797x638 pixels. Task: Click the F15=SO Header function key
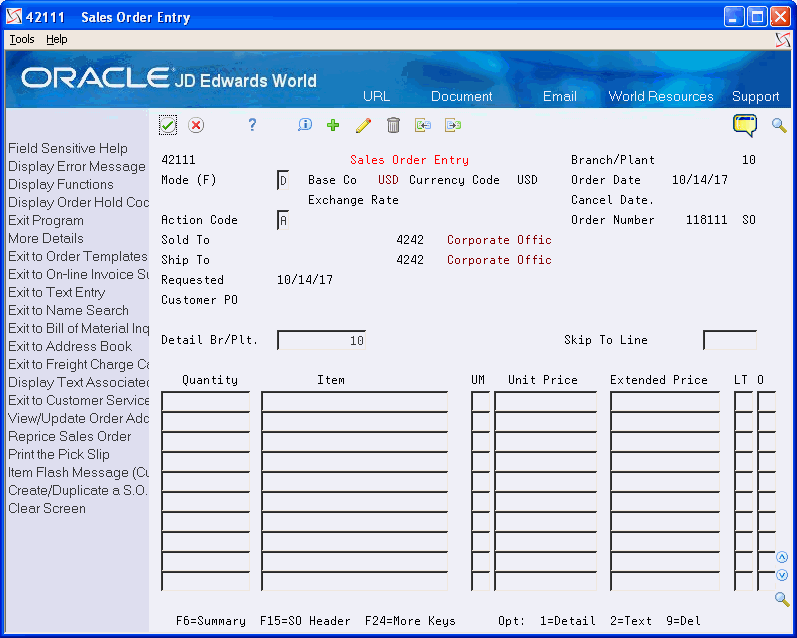[305, 621]
